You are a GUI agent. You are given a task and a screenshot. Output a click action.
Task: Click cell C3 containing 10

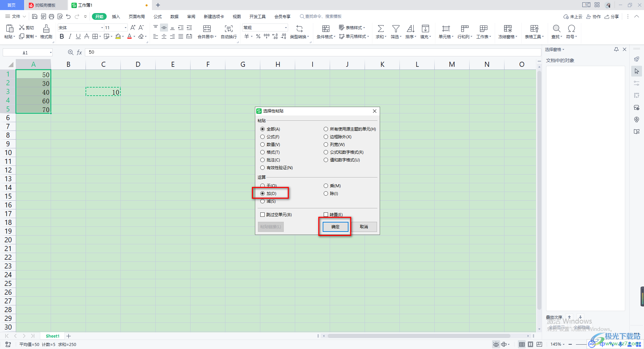[x=103, y=92]
